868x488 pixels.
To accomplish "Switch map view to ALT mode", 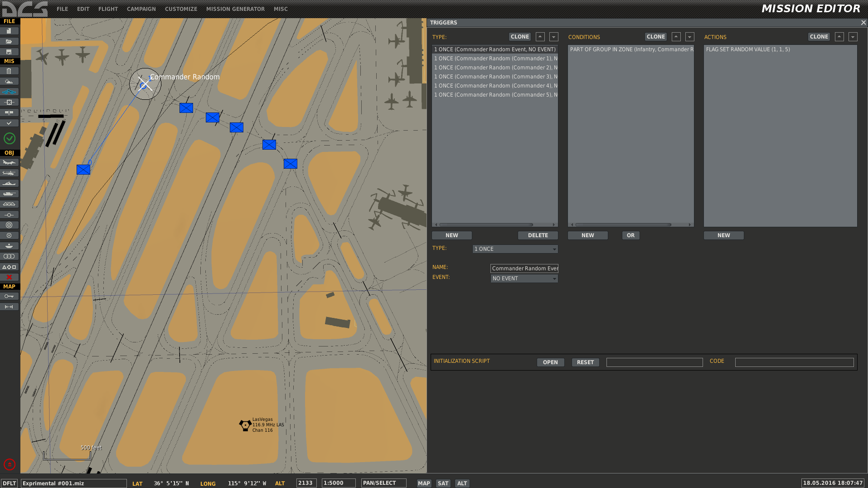I will tap(462, 483).
